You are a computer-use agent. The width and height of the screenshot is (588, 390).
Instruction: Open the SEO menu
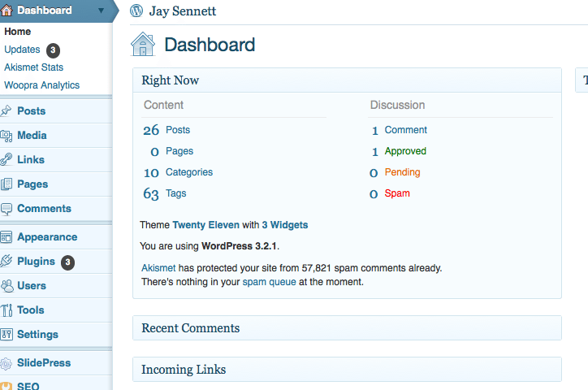(x=28, y=386)
